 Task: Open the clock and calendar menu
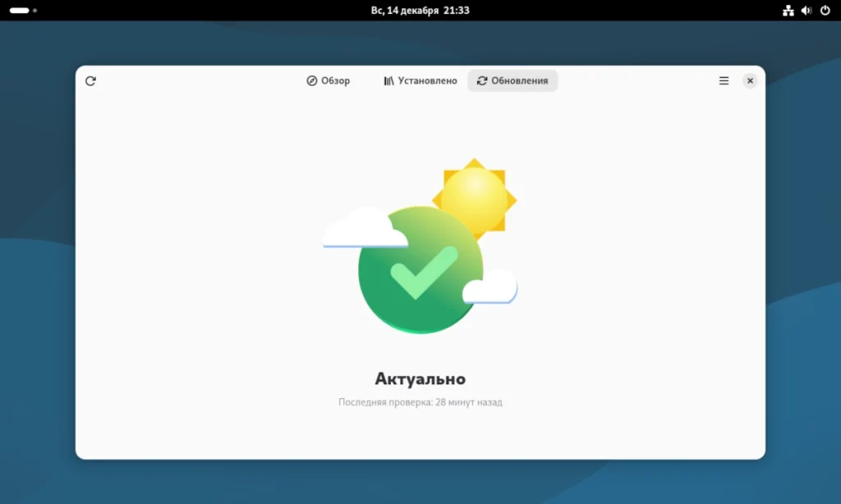click(x=420, y=10)
